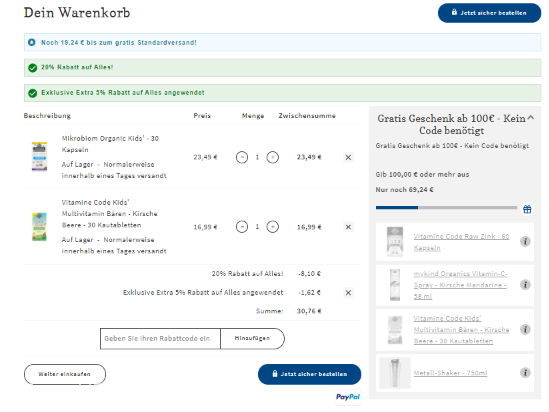Click the Beschreibung column header
549x412 pixels.
coord(47,116)
